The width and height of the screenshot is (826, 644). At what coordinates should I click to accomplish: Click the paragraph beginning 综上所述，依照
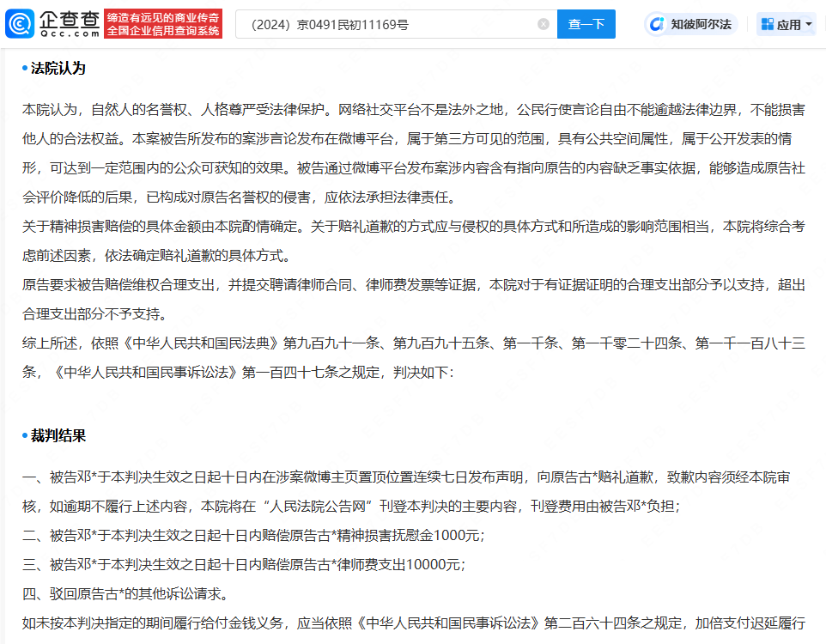[414, 358]
